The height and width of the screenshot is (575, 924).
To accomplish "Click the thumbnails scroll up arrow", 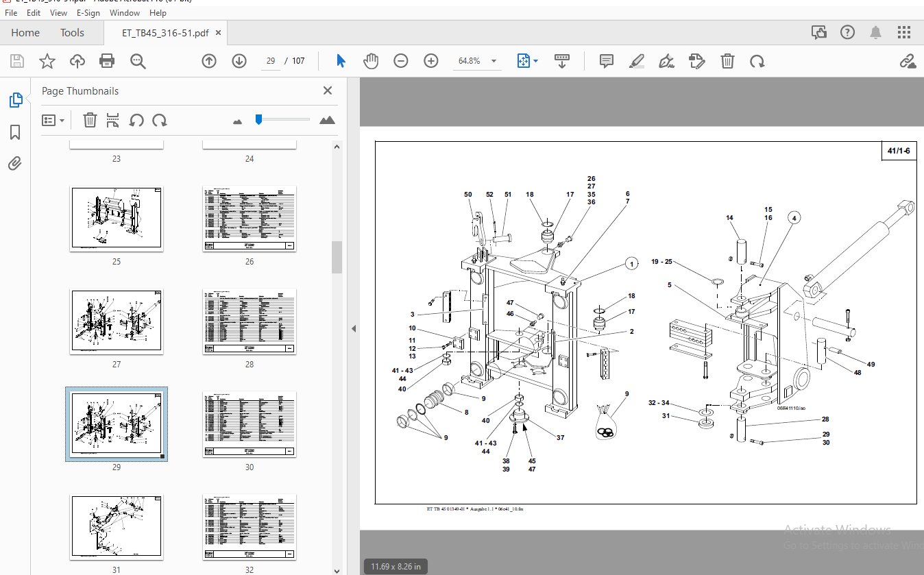I will pyautogui.click(x=337, y=146).
